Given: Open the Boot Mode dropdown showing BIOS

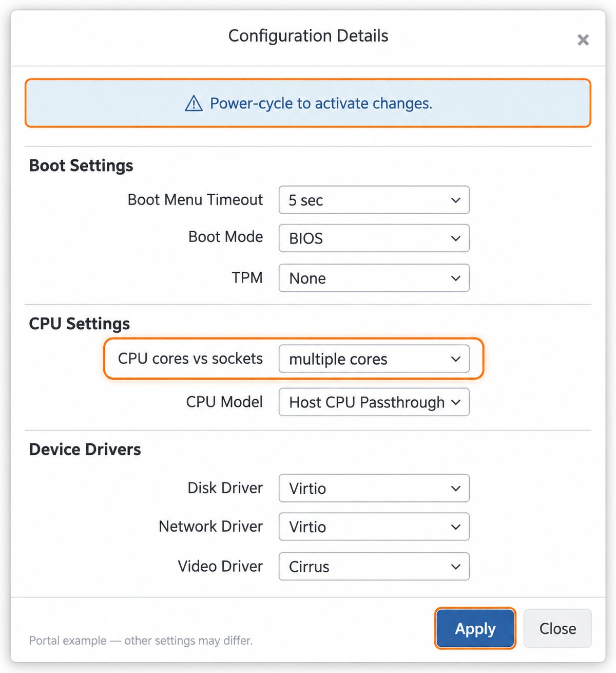Looking at the screenshot, I should (374, 238).
